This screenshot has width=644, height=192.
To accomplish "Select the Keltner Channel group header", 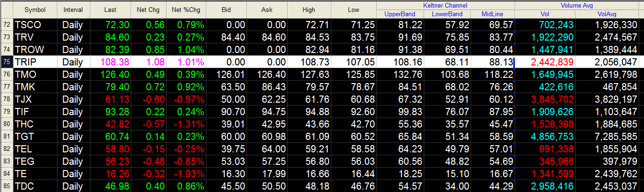I will click(446, 5).
